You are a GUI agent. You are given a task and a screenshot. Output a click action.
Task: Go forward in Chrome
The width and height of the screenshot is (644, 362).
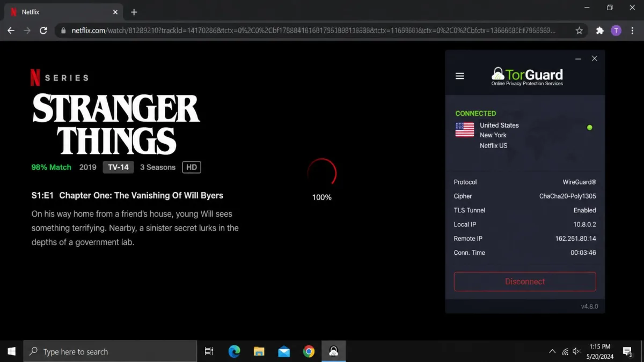pos(27,31)
